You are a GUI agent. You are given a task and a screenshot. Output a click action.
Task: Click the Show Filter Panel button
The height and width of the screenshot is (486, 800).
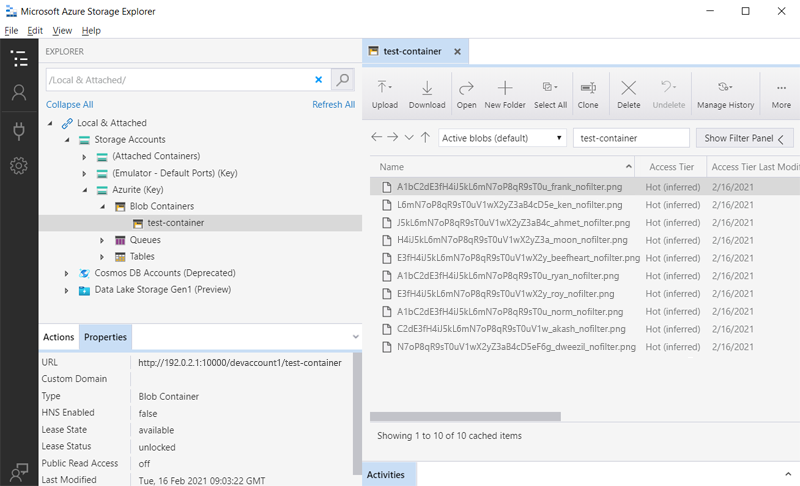(745, 138)
